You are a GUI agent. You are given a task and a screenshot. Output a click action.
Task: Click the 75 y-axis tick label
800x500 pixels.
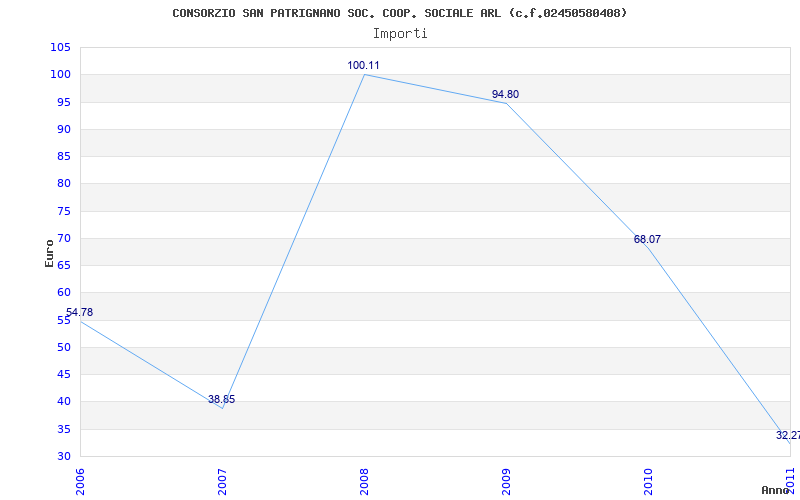pyautogui.click(x=64, y=211)
